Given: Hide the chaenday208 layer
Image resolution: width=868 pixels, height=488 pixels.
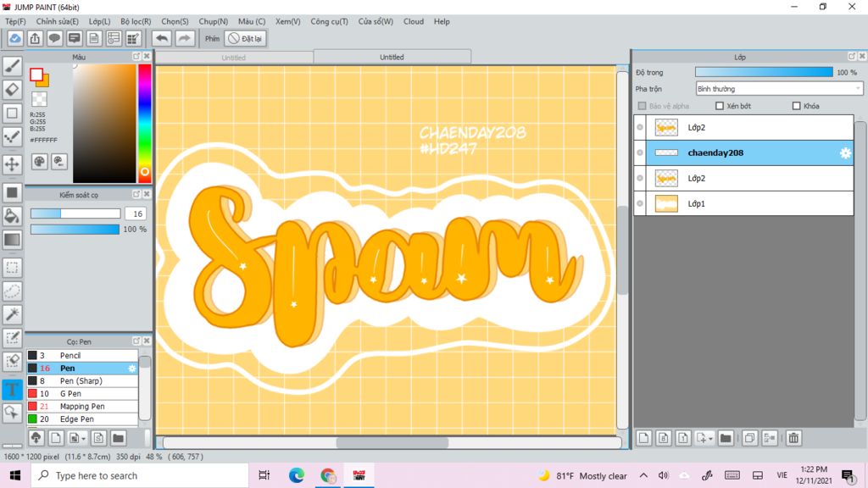Looking at the screenshot, I should 640,152.
